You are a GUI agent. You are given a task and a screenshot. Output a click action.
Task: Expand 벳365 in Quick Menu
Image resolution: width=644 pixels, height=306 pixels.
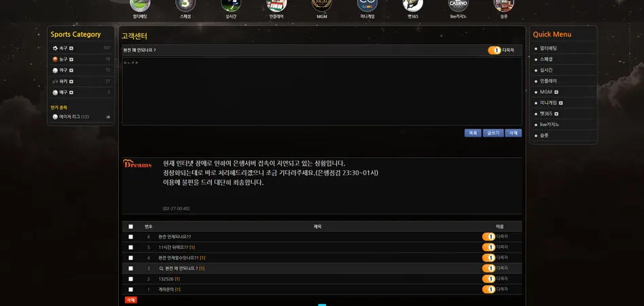[556, 114]
